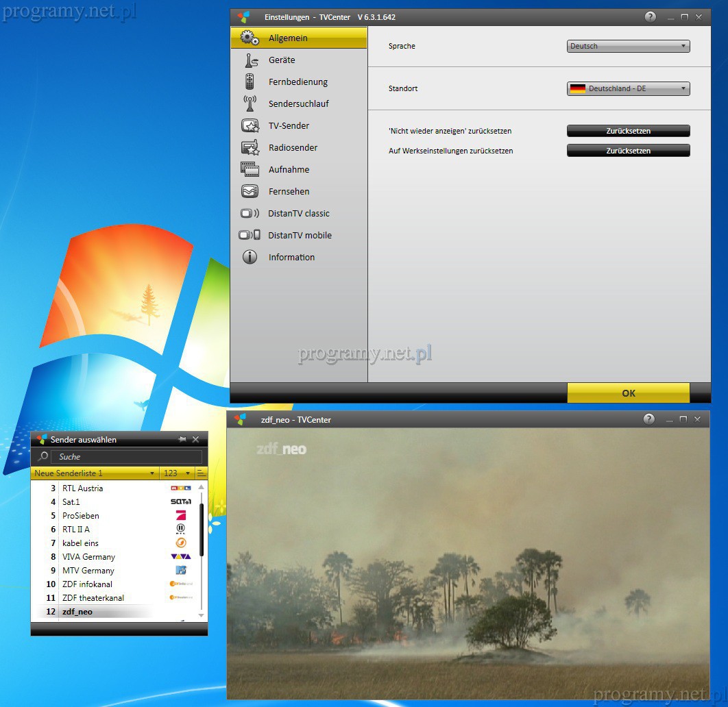
Task: Go to TV-Sender settings
Action: [x=289, y=126]
